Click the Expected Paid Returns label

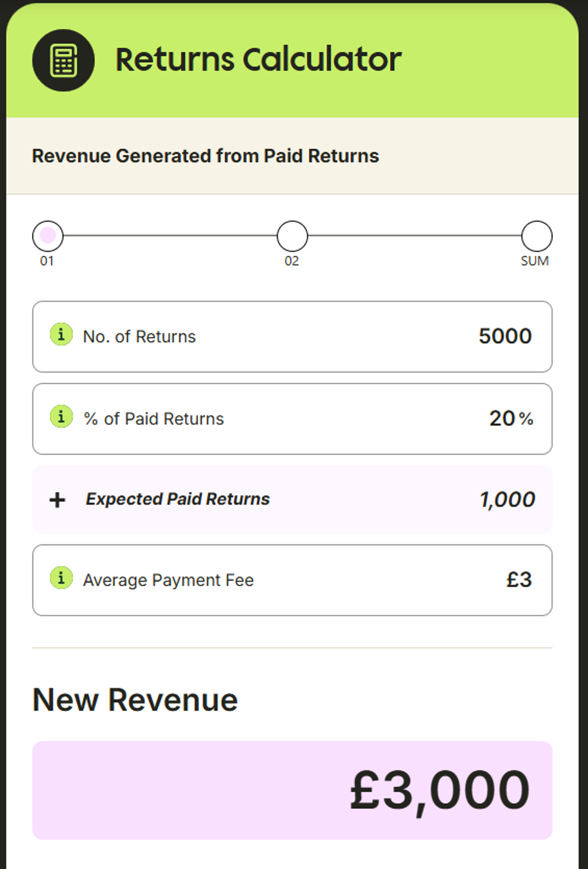[178, 499]
